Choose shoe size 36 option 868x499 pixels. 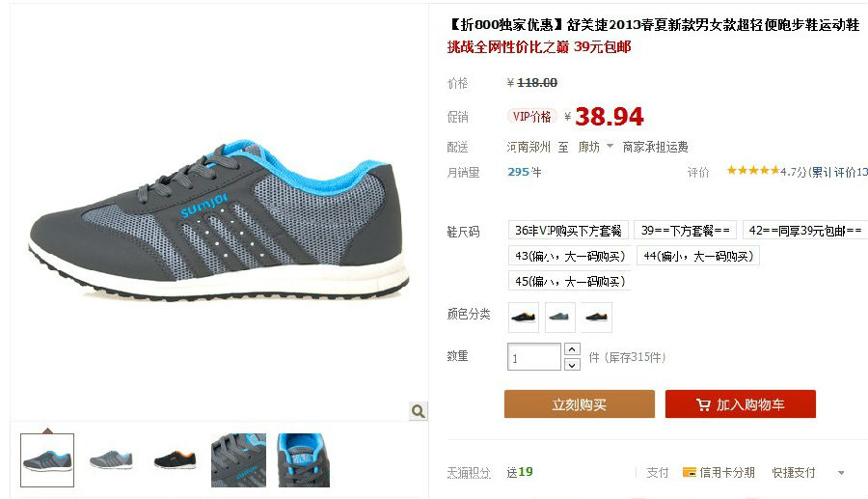coord(568,231)
